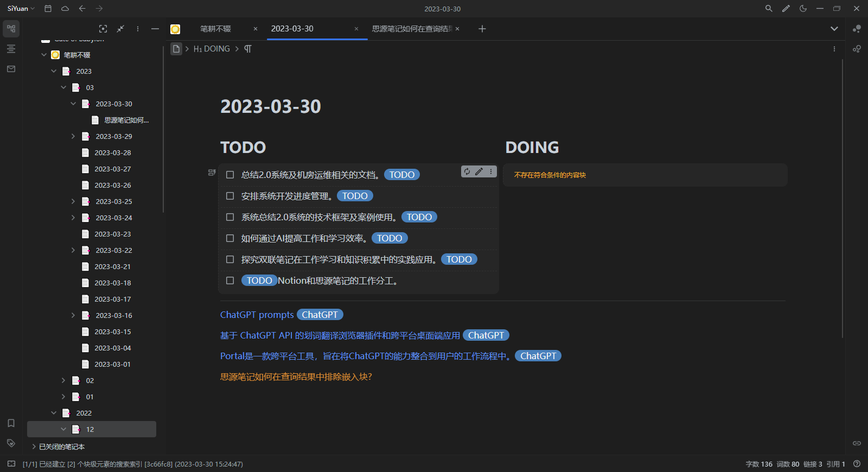Open the tab list dropdown chevron
Viewport: 868px width, 472px height.
coord(834,29)
